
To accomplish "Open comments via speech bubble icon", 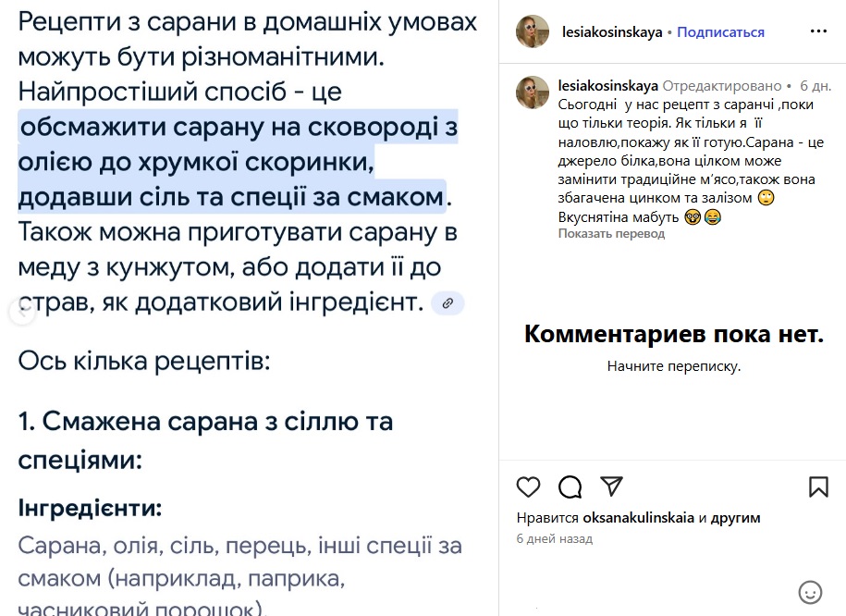I will pos(570,487).
